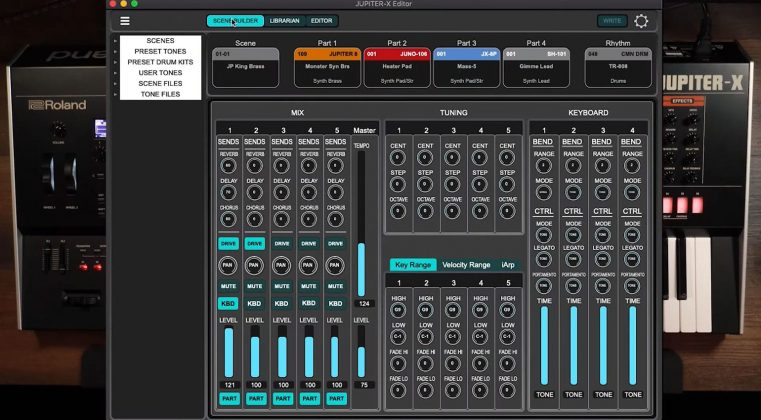This screenshot has height=420, width=761.
Task: Select the Velocity Range tab
Action: tap(466, 265)
